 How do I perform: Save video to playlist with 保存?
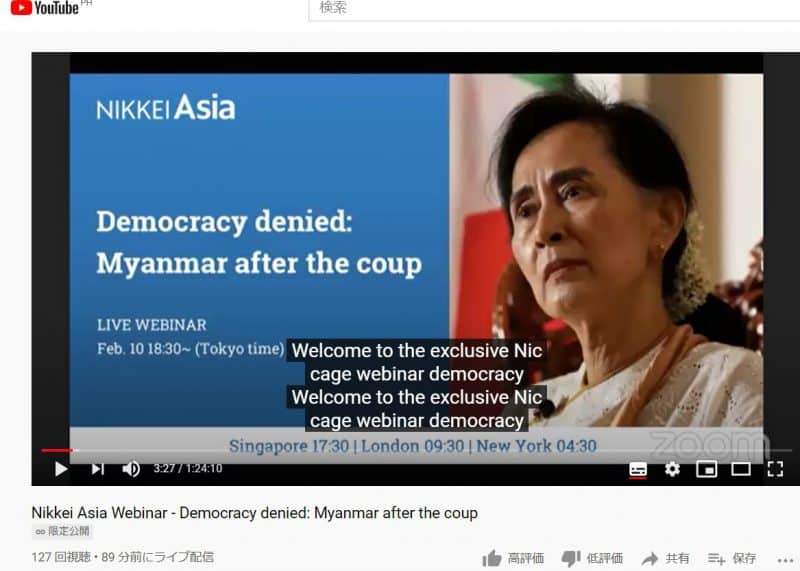[732, 558]
